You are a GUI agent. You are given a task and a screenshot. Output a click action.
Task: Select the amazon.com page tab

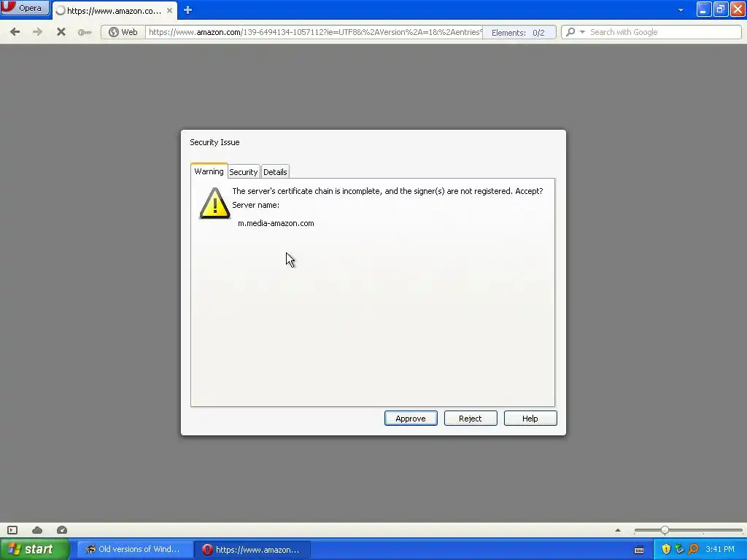[115, 10]
